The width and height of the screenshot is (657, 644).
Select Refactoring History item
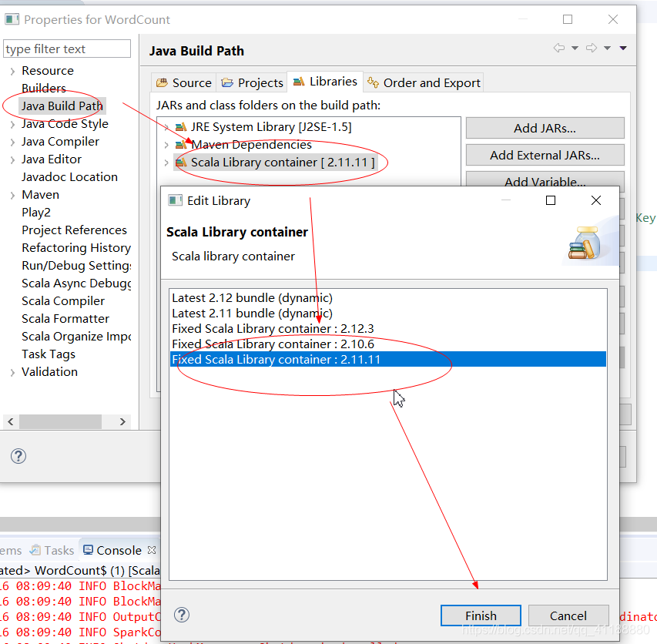[x=76, y=247]
